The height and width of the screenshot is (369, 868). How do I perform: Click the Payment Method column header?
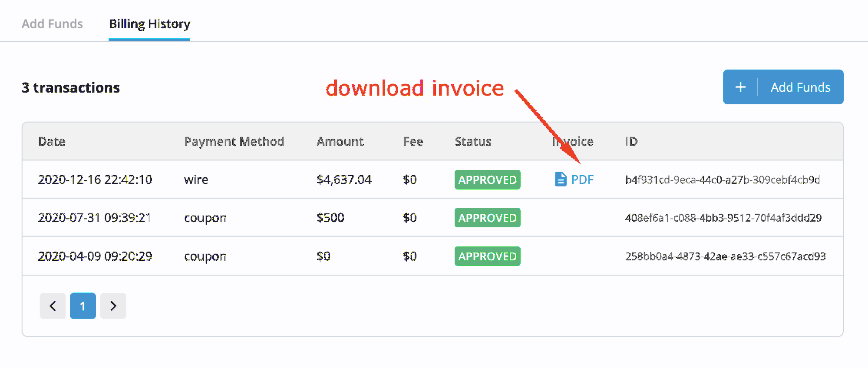(x=234, y=142)
